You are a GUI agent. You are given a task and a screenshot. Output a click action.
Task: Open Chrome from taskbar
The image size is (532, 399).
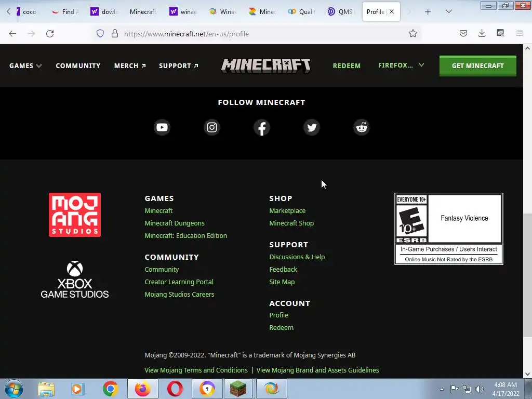point(110,389)
